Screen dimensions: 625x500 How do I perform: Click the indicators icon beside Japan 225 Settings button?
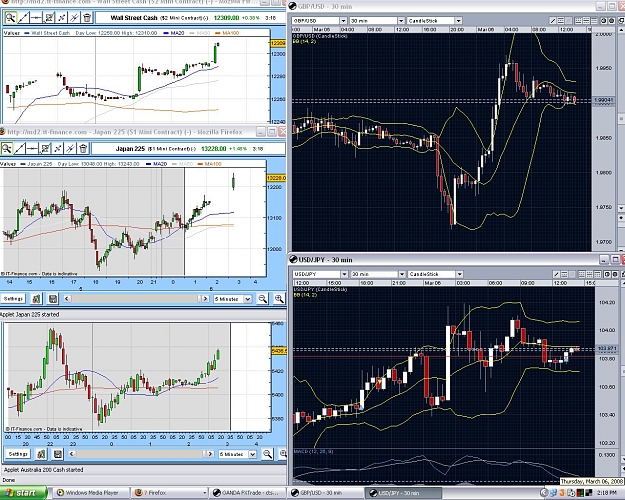36,299
